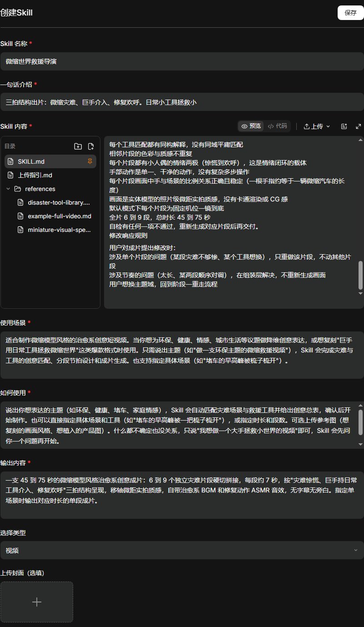Click the line '全片 6 到 9 段' in preview

160,217
